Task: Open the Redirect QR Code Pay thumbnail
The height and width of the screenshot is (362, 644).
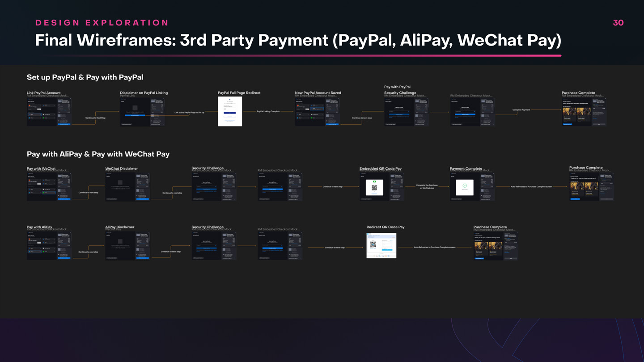Action: click(x=381, y=245)
